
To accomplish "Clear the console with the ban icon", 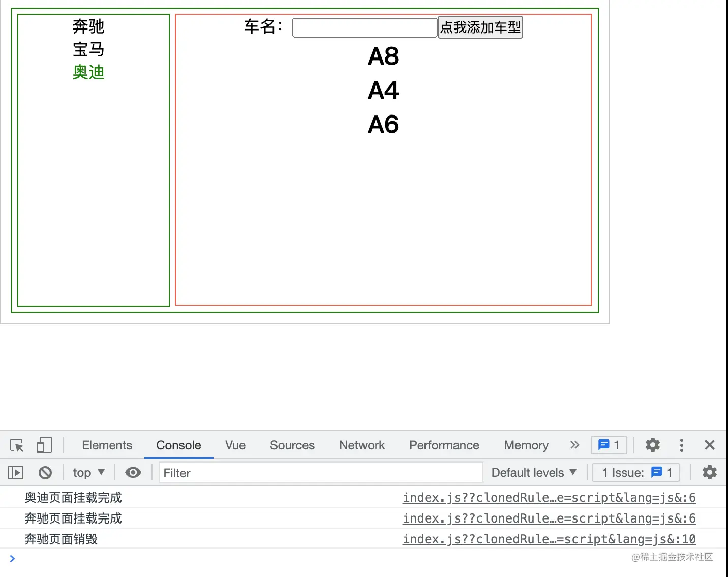I will [45, 473].
